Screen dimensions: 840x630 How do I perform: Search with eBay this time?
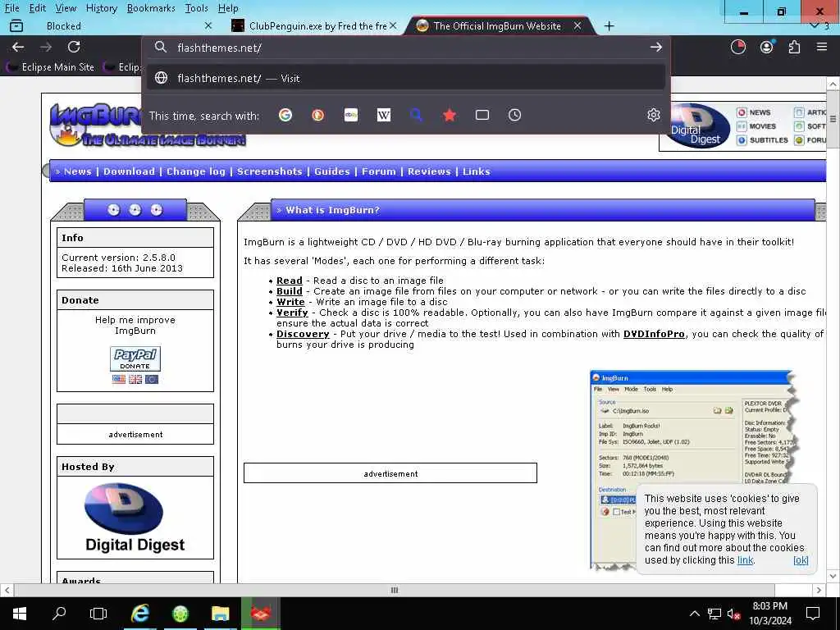coord(351,115)
